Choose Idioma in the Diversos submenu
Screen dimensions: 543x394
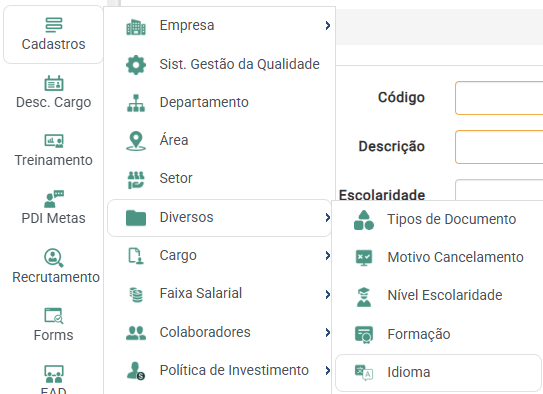pos(438,373)
